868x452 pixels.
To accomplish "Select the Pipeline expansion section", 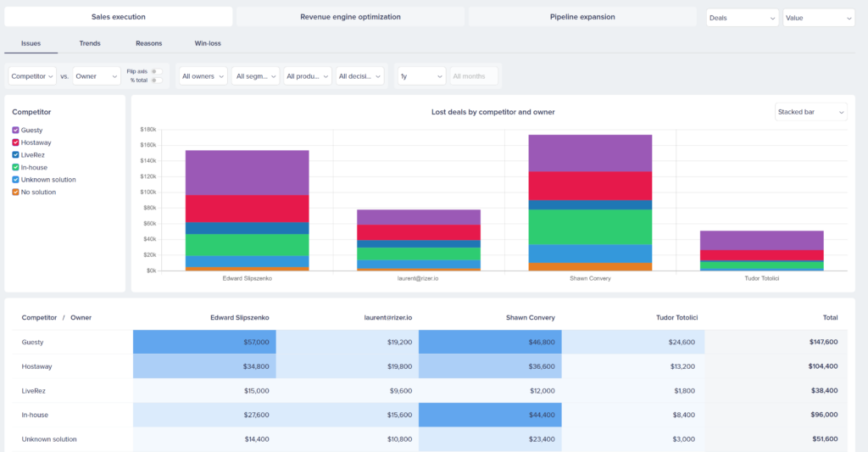I will coord(582,17).
